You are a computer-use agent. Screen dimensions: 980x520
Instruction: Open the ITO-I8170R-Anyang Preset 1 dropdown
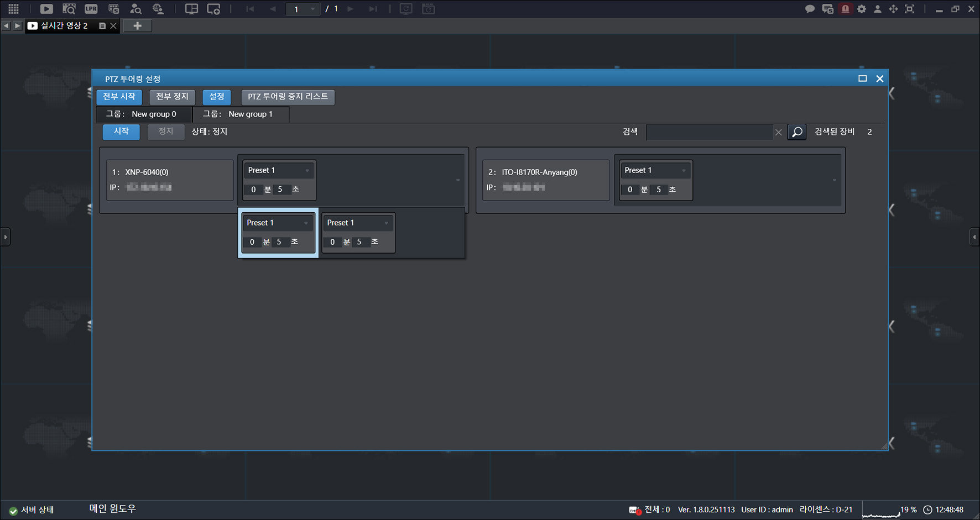pos(656,170)
